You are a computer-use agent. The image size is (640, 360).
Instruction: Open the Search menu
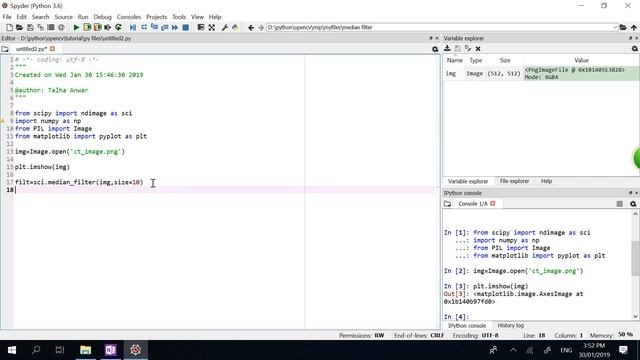coord(40,17)
